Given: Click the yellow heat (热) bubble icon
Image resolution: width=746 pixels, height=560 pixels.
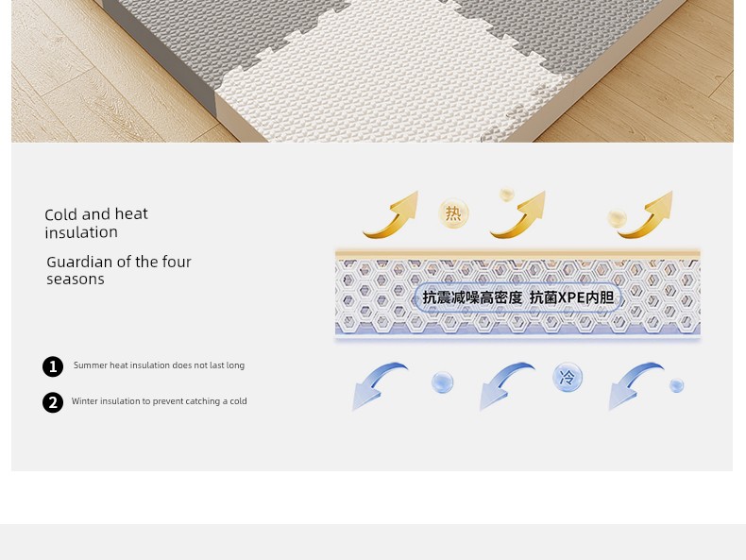Looking at the screenshot, I should pos(453,213).
